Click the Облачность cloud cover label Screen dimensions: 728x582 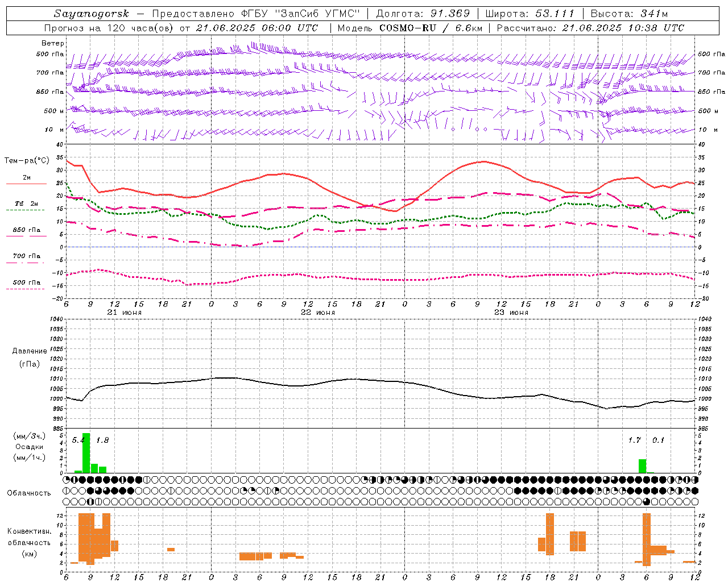coord(29,493)
